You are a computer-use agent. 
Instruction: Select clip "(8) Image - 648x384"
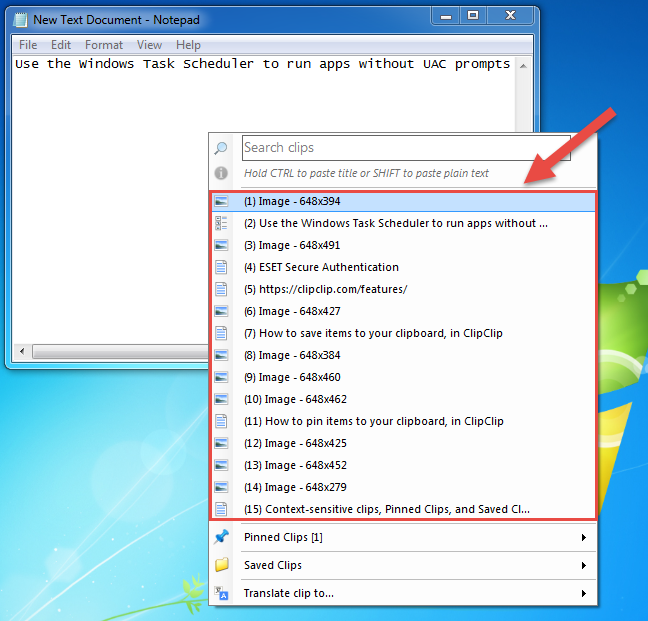403,355
